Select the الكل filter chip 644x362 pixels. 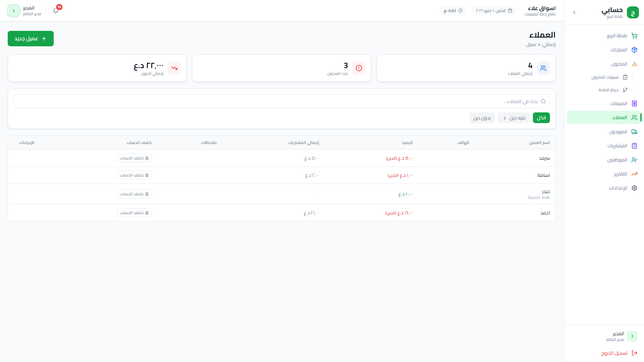click(541, 118)
